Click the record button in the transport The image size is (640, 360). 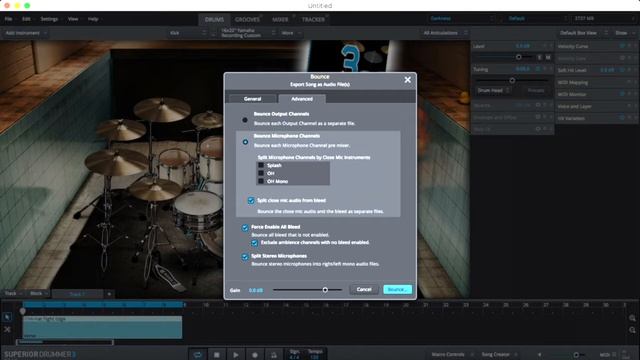point(255,355)
